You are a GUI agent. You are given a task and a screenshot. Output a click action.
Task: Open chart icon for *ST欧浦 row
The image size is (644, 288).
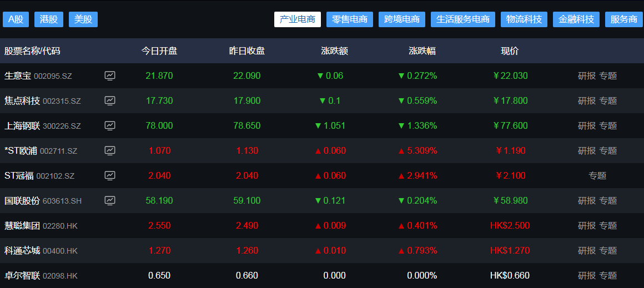click(x=110, y=151)
